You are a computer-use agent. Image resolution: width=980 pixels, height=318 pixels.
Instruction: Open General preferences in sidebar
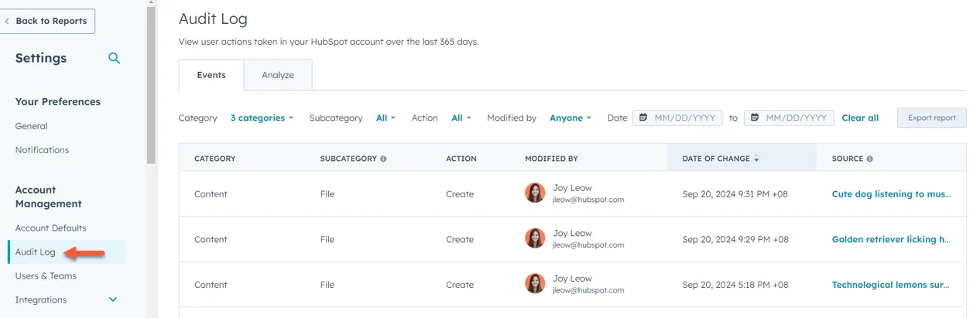coord(31,126)
